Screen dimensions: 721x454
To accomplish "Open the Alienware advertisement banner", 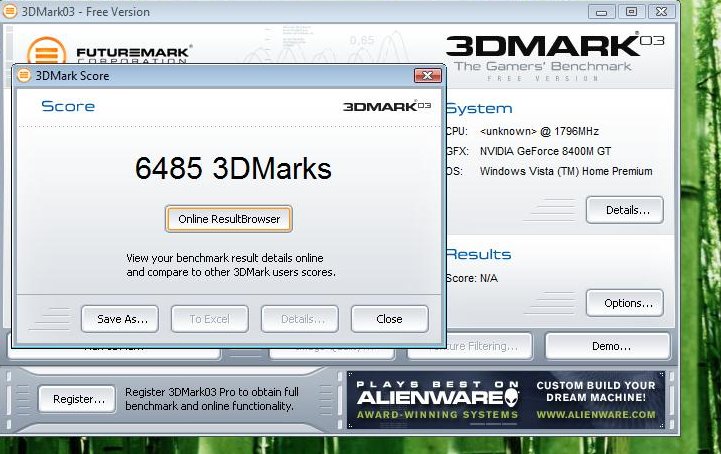I will pyautogui.click(x=506, y=400).
